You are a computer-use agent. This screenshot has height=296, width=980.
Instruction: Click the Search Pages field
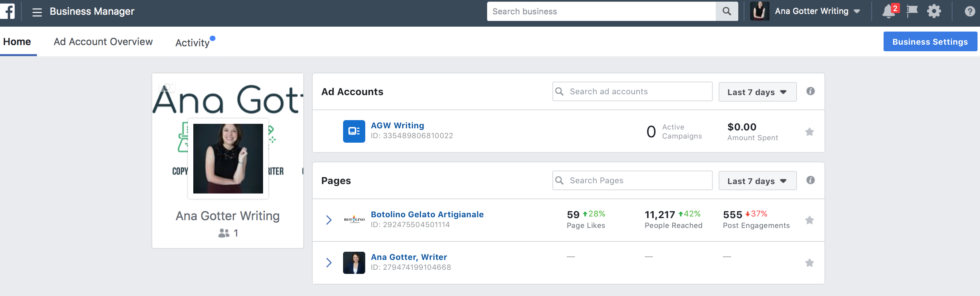tap(632, 180)
